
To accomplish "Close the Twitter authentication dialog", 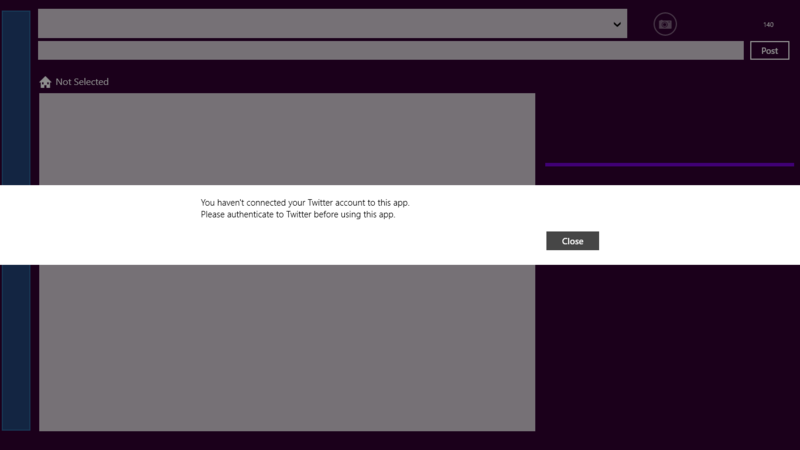I will pos(572,241).
